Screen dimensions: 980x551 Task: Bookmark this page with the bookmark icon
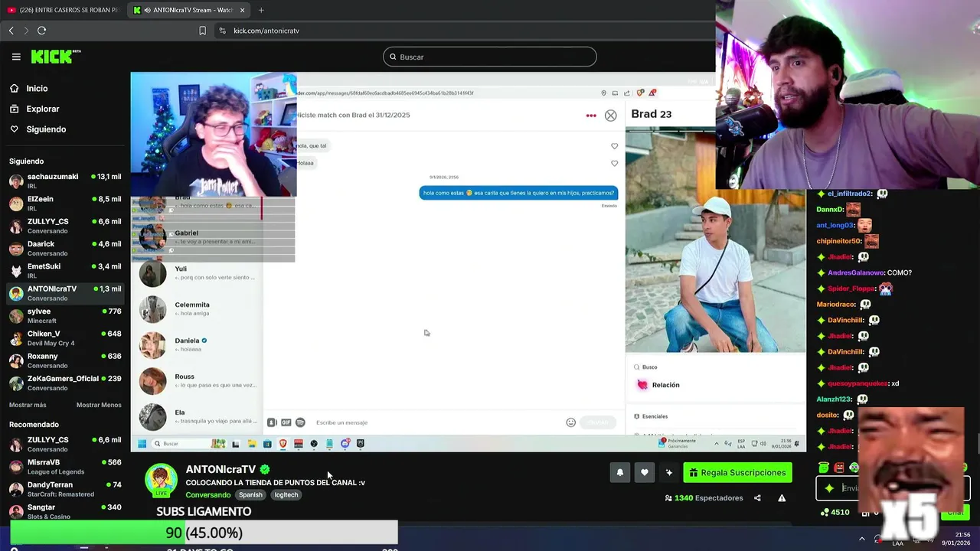(202, 31)
